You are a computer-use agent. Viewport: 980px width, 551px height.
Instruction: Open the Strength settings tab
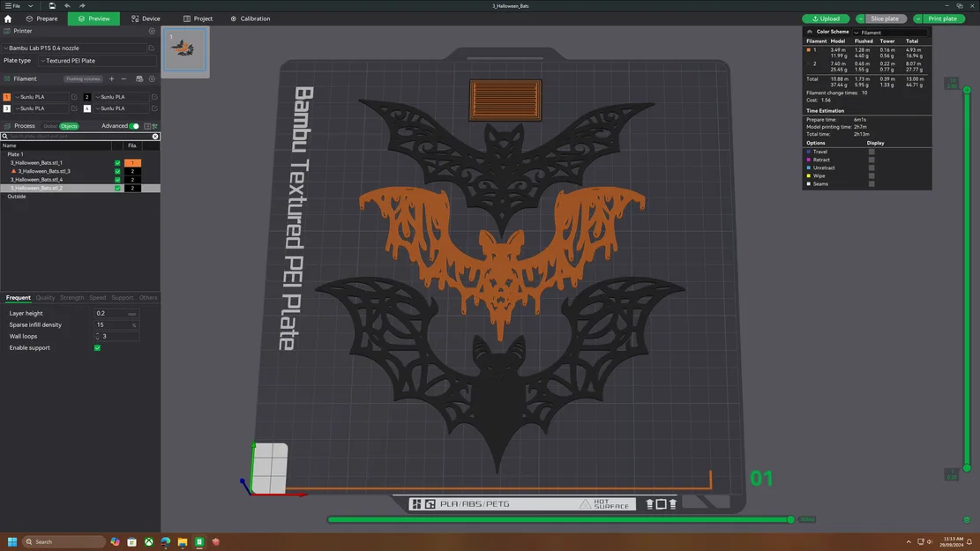point(71,298)
